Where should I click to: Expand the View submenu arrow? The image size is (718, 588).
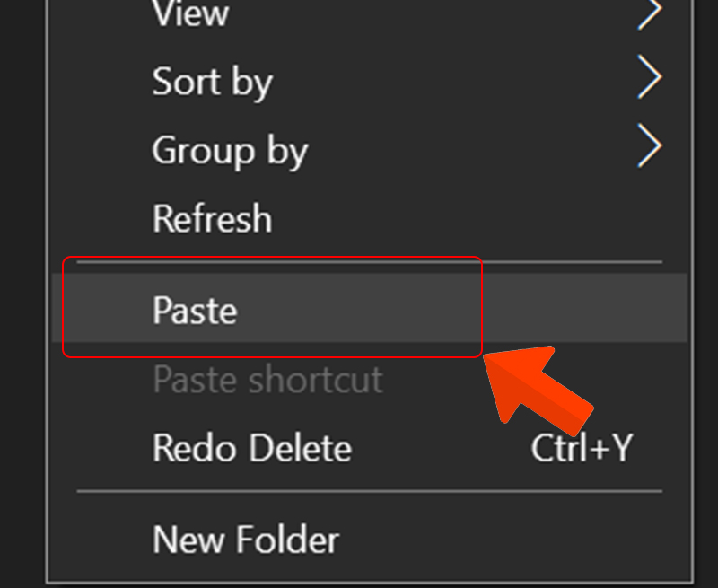[x=650, y=11]
